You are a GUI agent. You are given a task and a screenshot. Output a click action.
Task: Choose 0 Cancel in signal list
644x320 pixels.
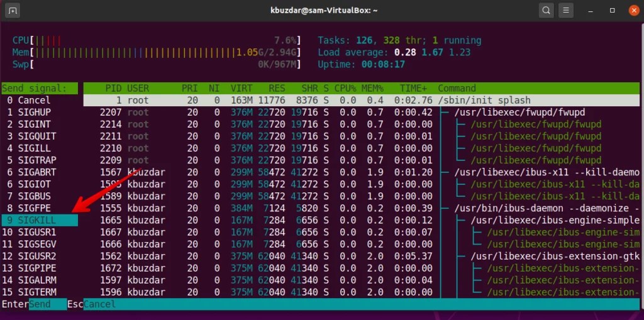(x=40, y=100)
